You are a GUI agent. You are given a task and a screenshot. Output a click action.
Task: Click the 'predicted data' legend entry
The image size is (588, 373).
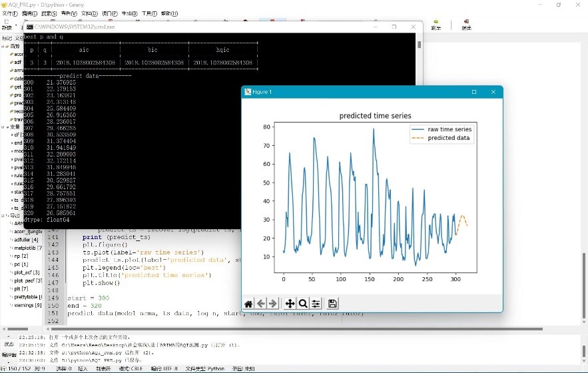point(441,138)
